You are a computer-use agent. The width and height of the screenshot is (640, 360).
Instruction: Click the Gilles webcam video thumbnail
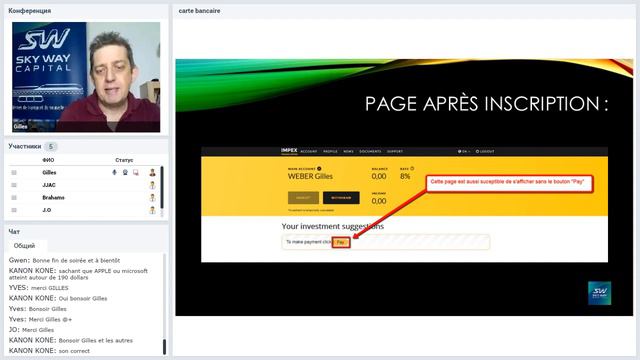point(86,77)
